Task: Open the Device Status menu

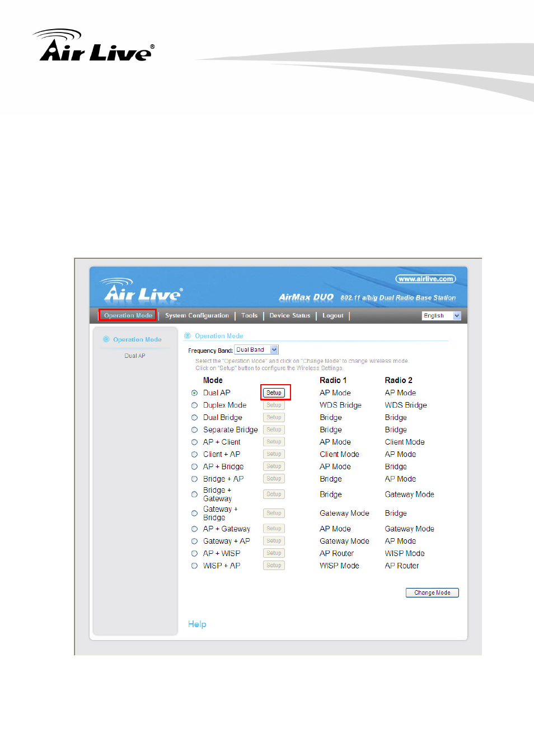Action: point(290,316)
